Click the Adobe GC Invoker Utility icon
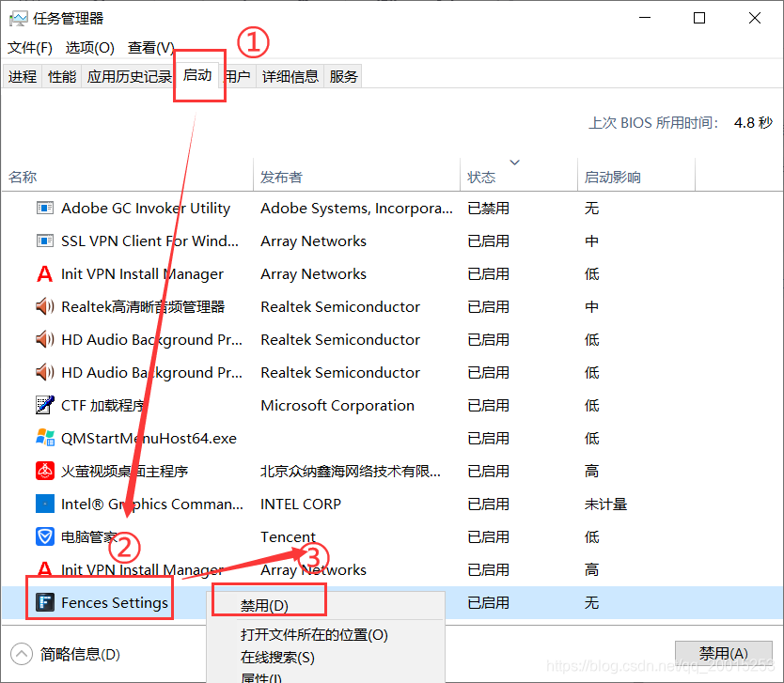This screenshot has height=683, width=784. click(45, 208)
